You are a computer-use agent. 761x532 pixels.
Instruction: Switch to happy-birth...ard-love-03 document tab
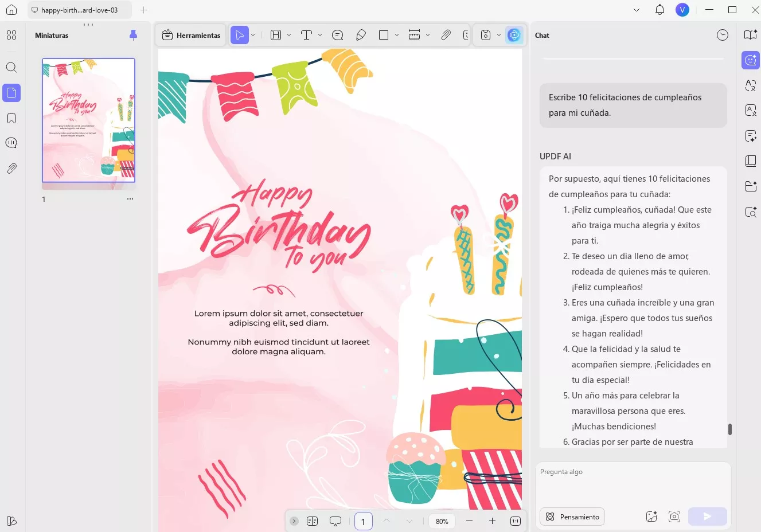[79, 10]
